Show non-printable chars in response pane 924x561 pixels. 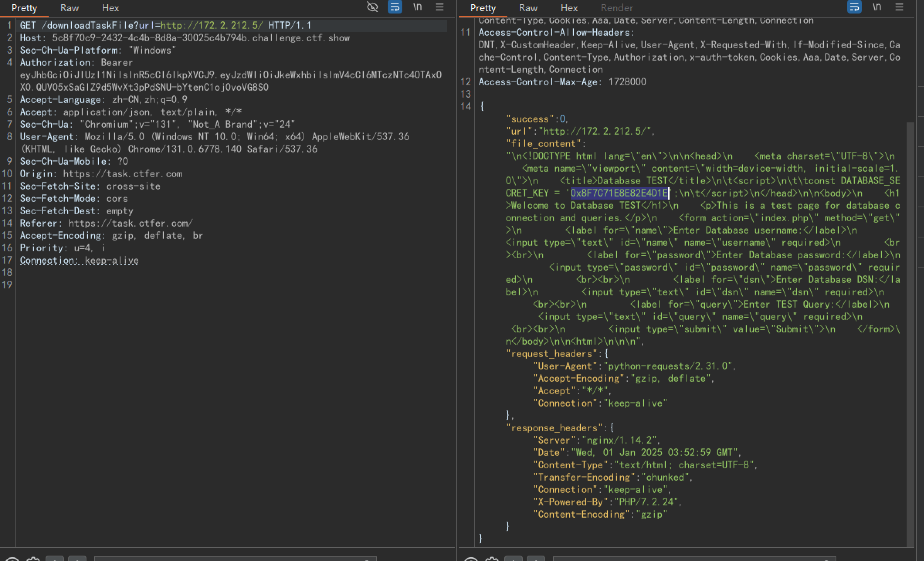[877, 7]
